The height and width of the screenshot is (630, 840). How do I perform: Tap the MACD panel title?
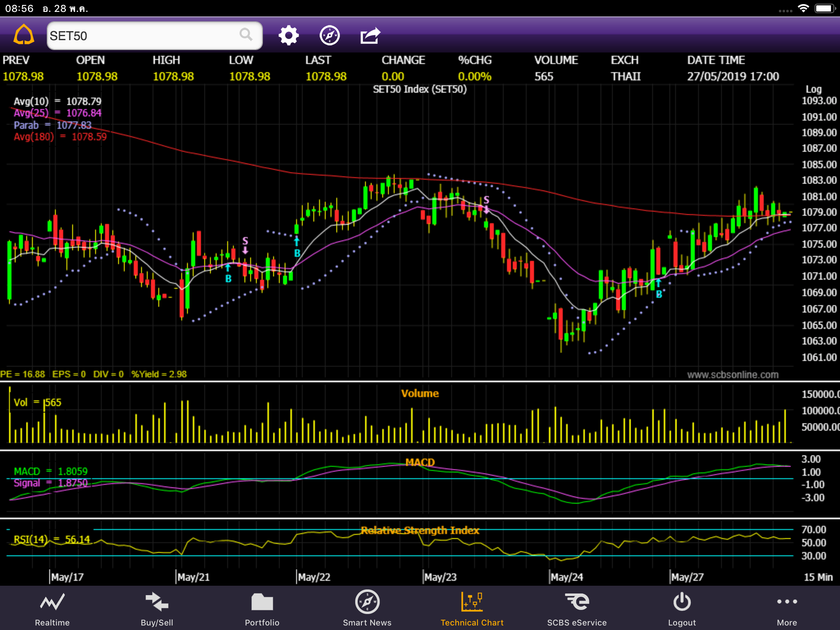[x=420, y=462]
